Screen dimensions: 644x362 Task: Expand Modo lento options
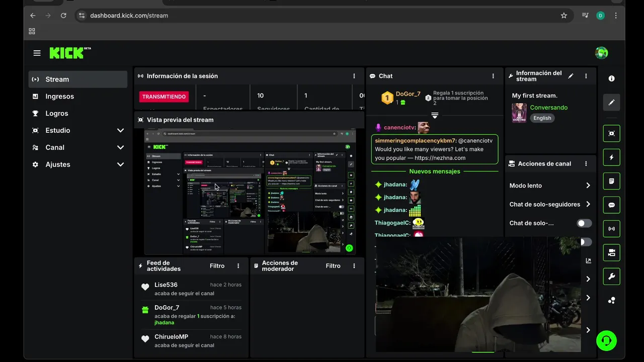(588, 186)
